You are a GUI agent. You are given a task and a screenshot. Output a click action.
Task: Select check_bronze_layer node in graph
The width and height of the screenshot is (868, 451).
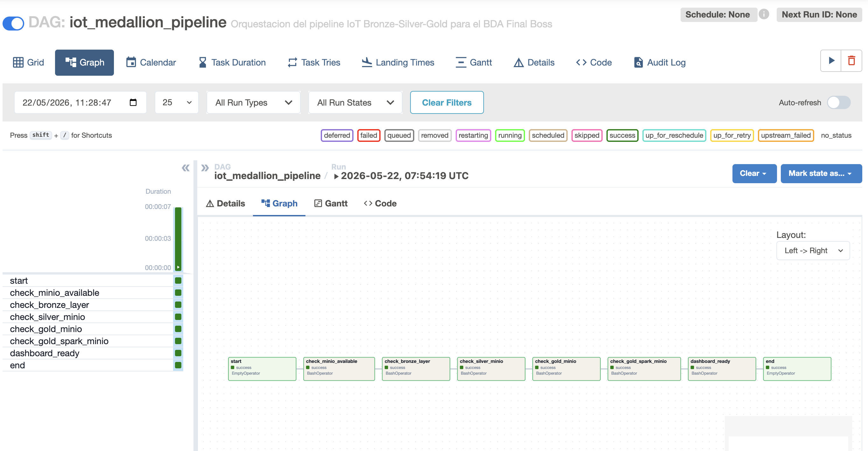click(x=416, y=369)
